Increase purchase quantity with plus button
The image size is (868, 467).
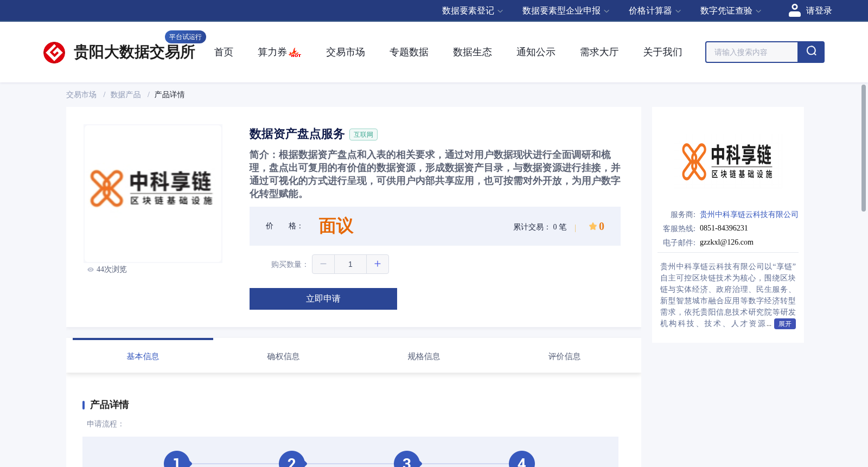pyautogui.click(x=378, y=264)
